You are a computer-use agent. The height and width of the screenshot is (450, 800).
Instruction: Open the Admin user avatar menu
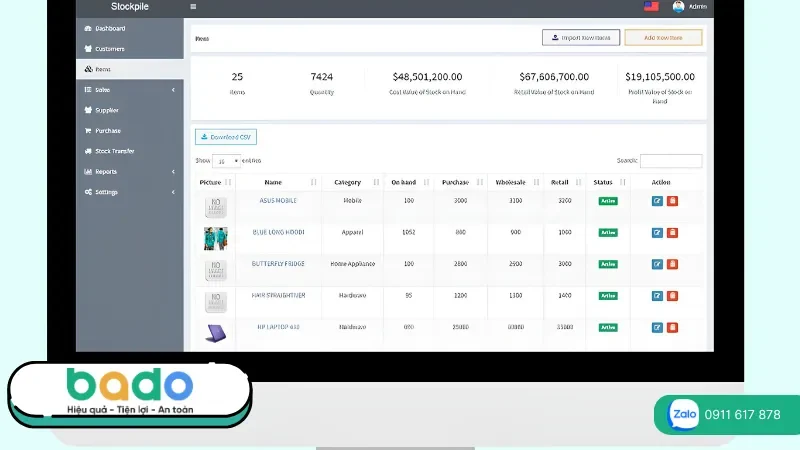pyautogui.click(x=678, y=6)
